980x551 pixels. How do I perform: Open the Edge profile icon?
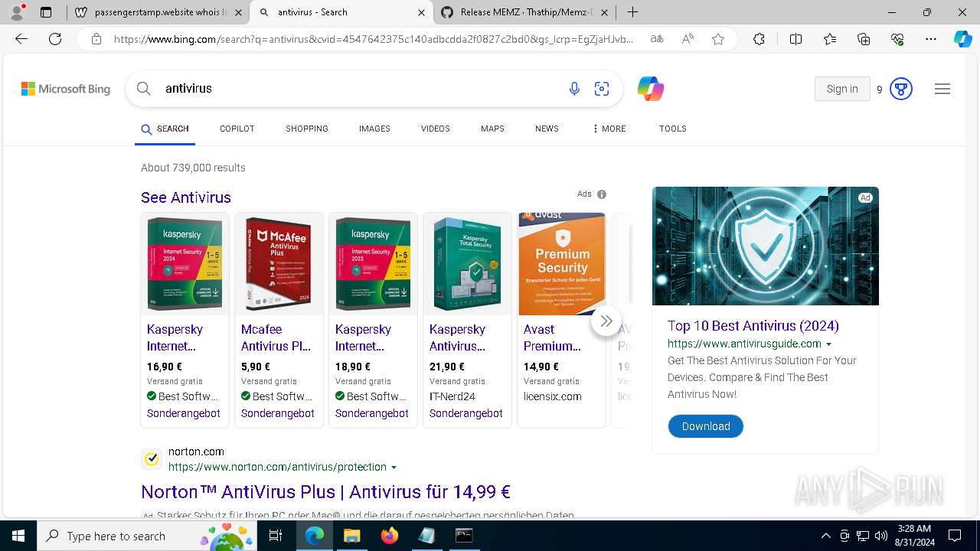[18, 11]
